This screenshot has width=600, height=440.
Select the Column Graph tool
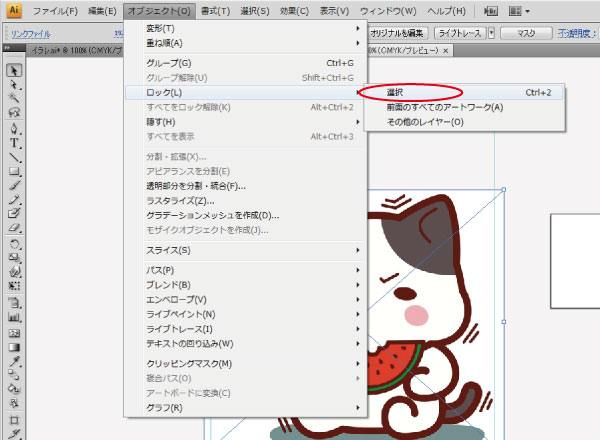14,317
